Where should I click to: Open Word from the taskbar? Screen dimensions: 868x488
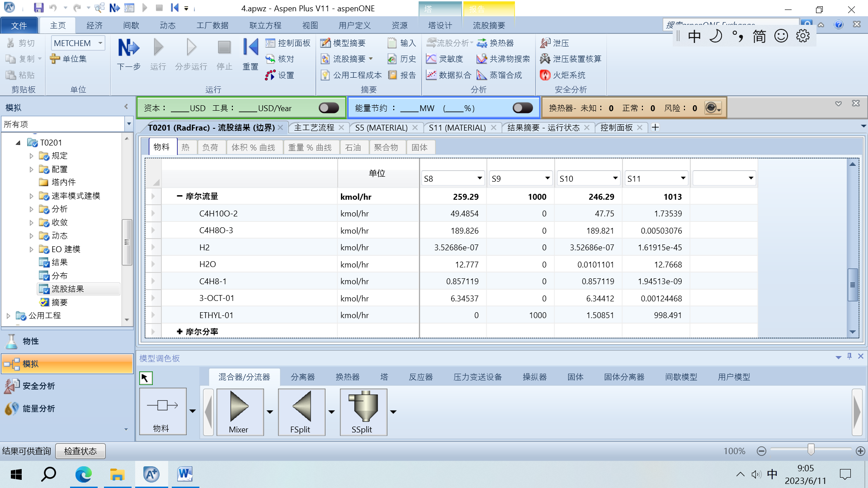(x=185, y=474)
